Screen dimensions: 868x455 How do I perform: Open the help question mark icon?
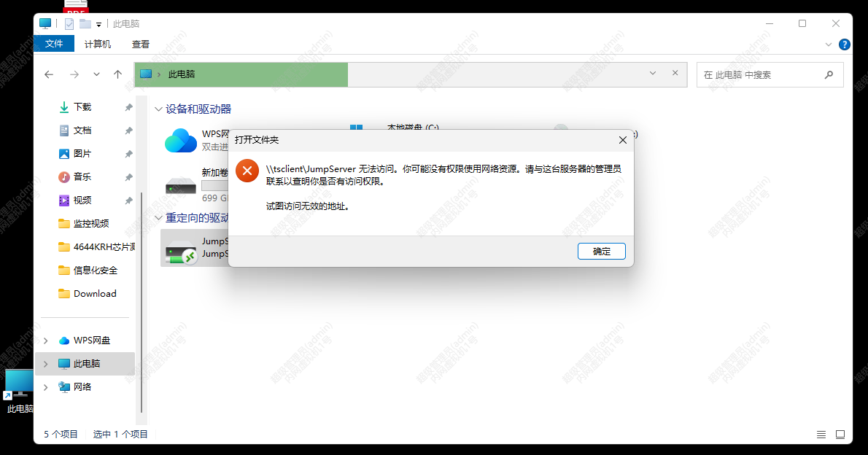click(x=844, y=44)
